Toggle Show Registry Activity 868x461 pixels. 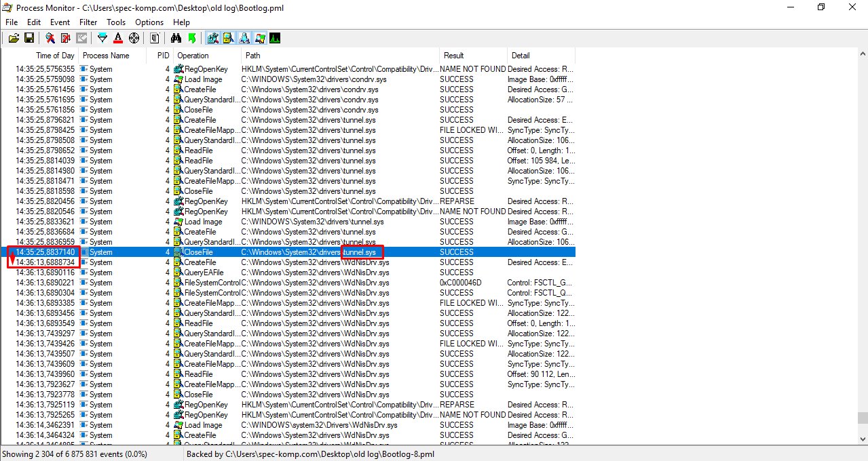[212, 39]
